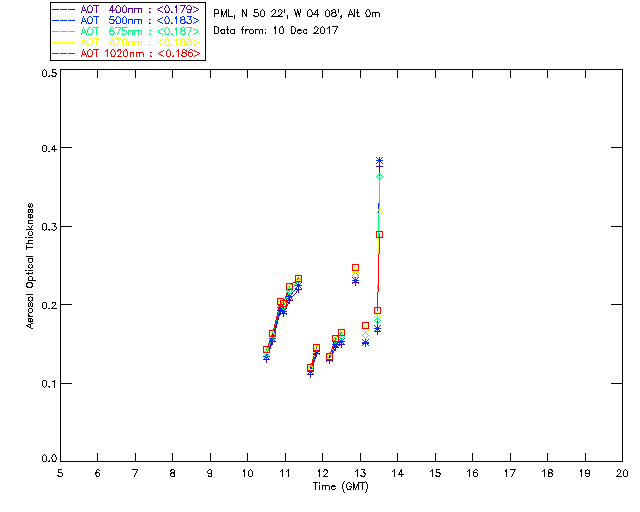The height and width of the screenshot is (512, 640).
Task: Click the 0.0 y-axis tick label
Action: tap(49, 459)
